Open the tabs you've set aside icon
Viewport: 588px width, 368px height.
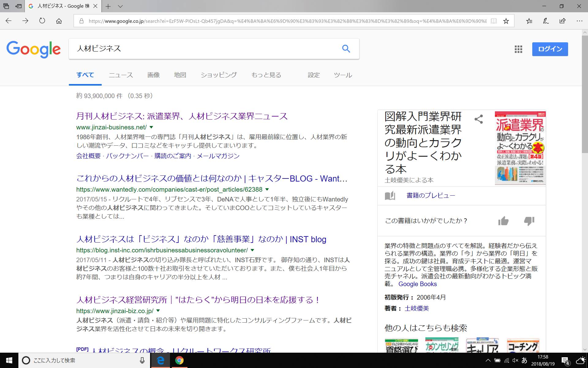[6, 6]
